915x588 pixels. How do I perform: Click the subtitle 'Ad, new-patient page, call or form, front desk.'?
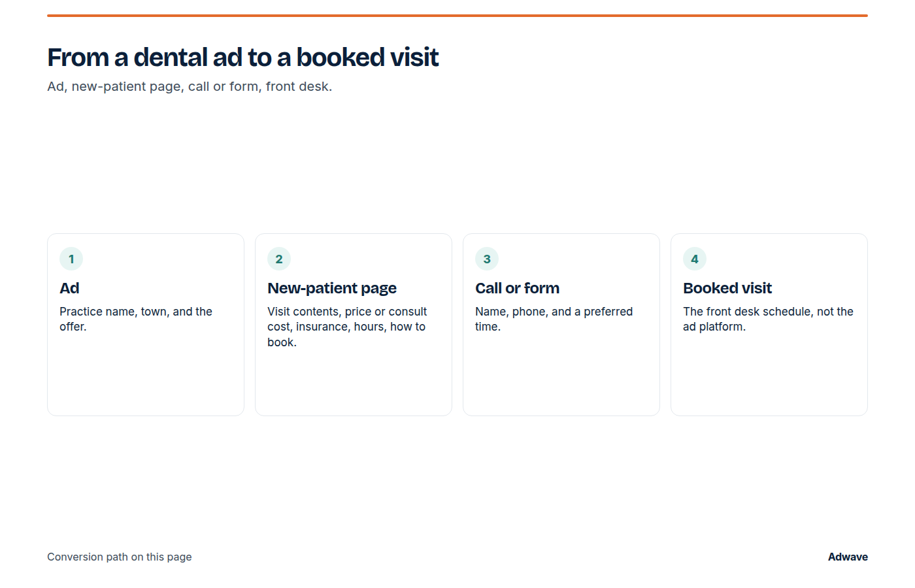(190, 86)
